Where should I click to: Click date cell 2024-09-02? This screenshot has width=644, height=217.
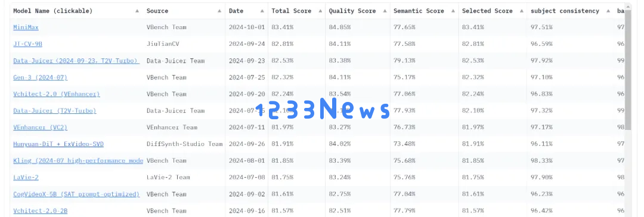(x=247, y=194)
